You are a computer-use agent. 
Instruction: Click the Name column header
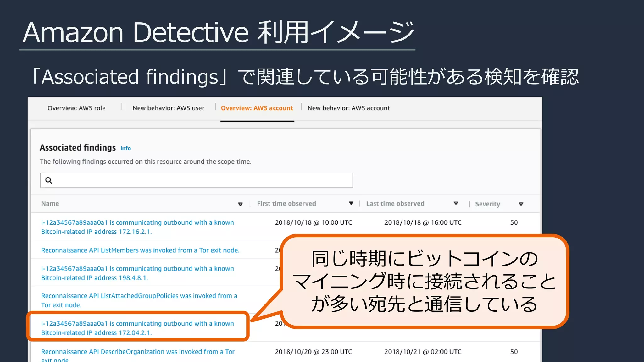[50, 204]
